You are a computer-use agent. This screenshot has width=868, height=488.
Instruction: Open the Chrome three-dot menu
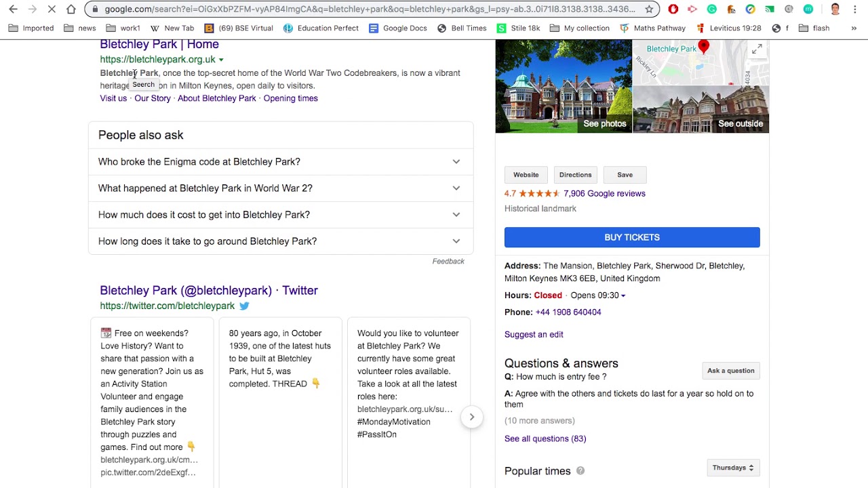coord(854,9)
